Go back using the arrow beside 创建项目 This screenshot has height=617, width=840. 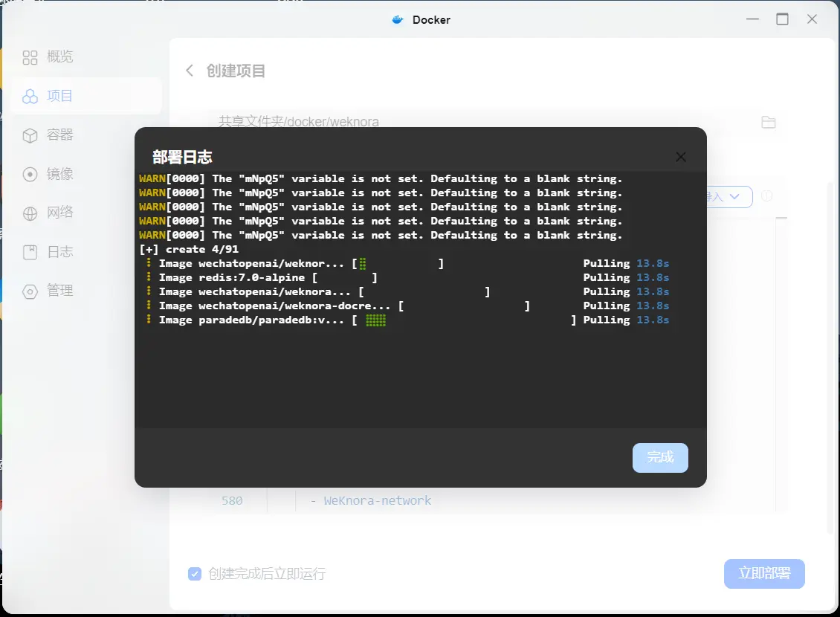click(x=189, y=71)
